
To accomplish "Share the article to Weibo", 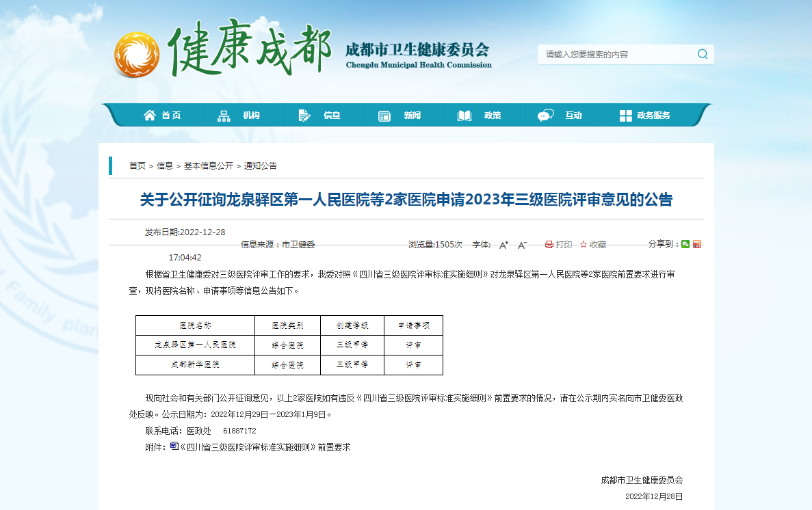I will [x=696, y=244].
